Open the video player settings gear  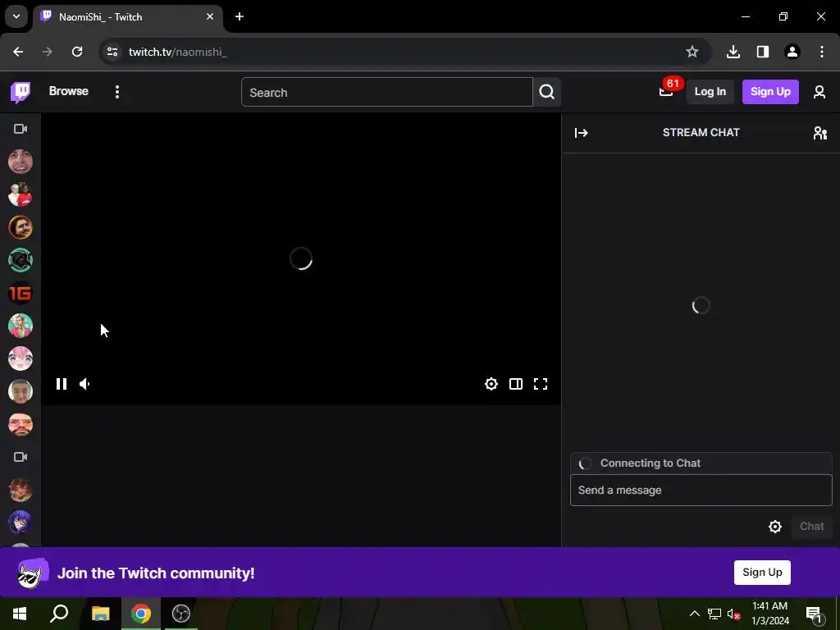coord(491,384)
